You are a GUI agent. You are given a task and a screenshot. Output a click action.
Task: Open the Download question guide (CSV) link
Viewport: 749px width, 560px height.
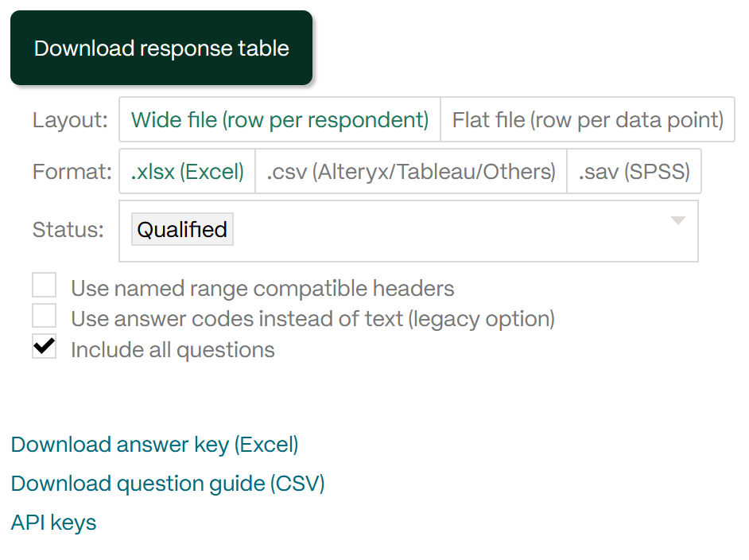click(168, 484)
